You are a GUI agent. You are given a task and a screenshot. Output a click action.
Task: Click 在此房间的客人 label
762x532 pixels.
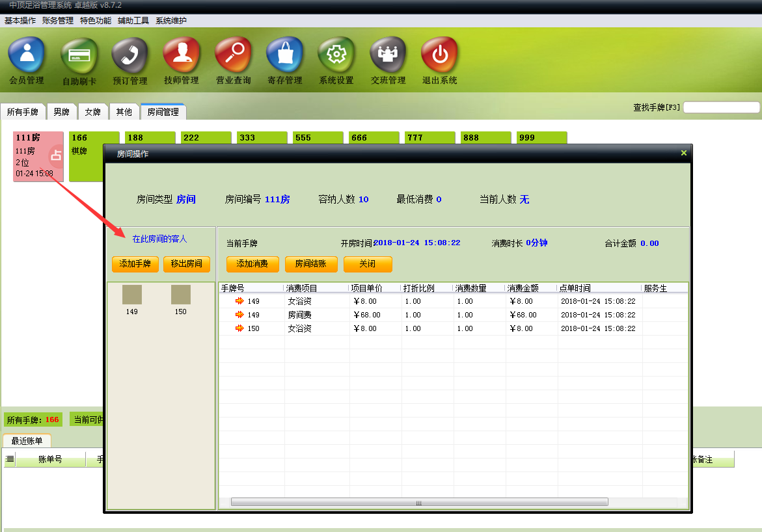[x=159, y=239]
